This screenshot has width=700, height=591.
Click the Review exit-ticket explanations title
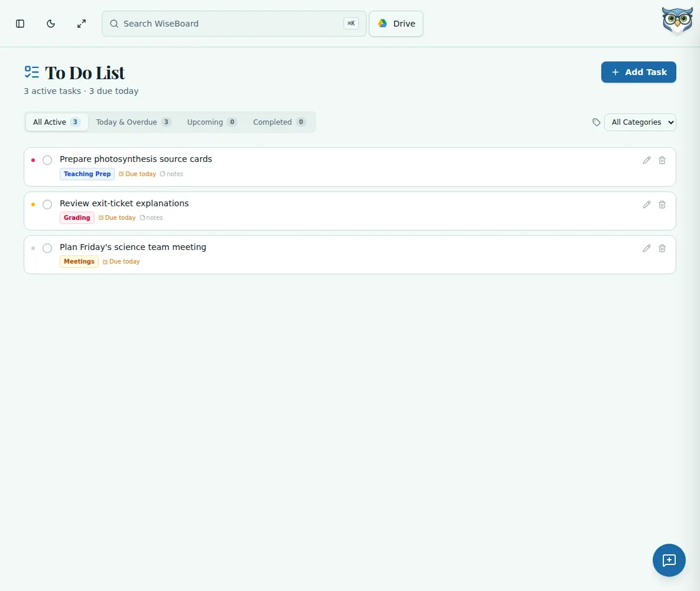(124, 203)
